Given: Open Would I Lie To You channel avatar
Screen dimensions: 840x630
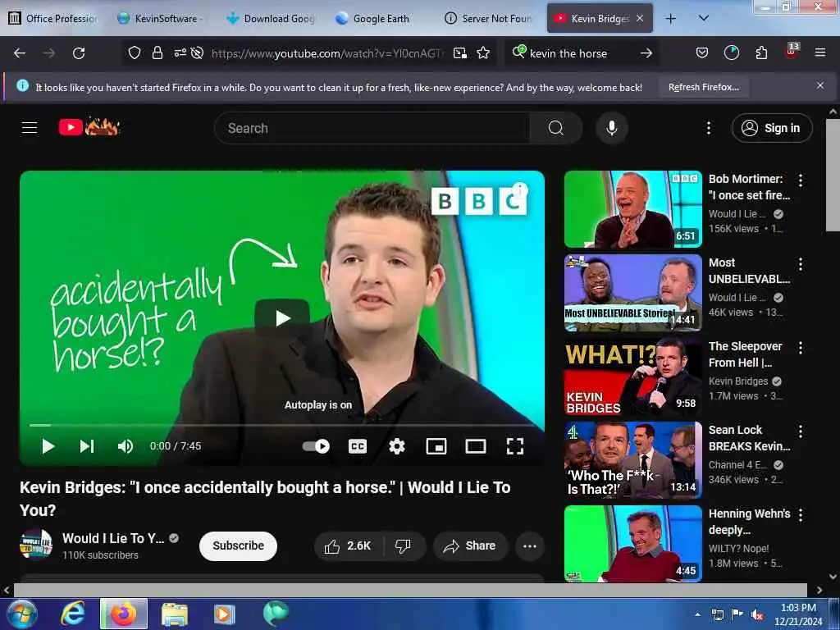Looking at the screenshot, I should point(36,545).
